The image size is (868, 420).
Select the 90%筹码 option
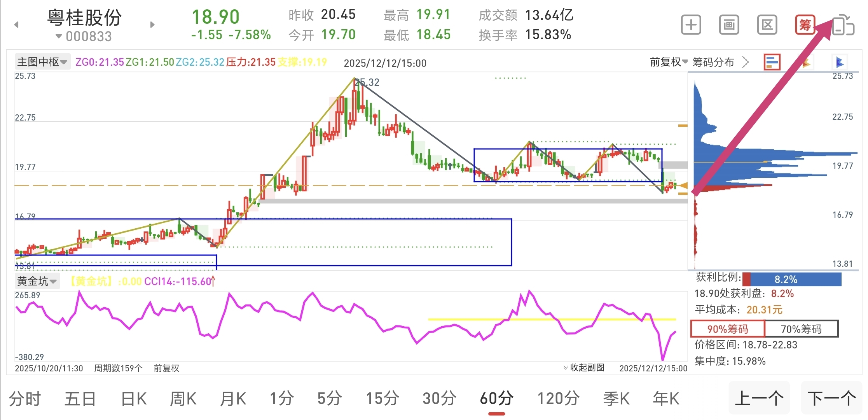[727, 329]
